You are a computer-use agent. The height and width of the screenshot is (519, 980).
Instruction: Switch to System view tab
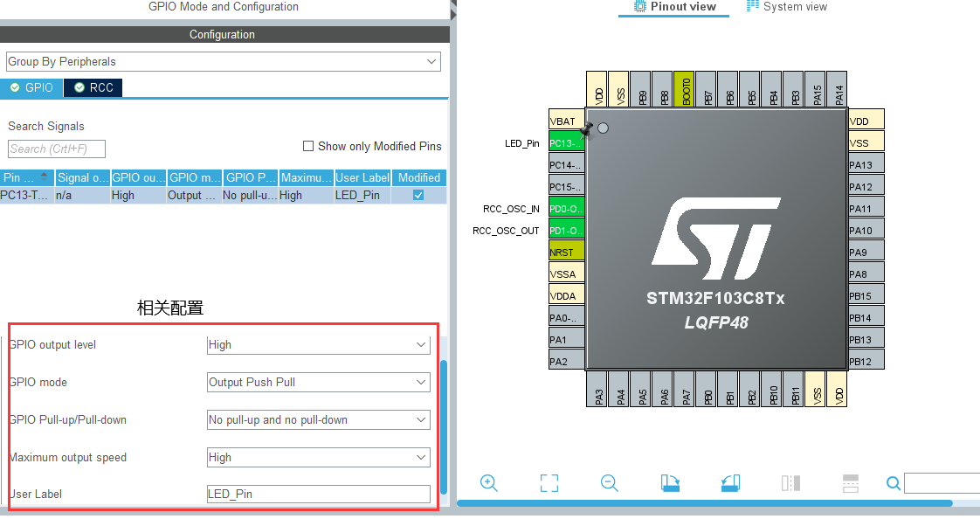pos(787,7)
